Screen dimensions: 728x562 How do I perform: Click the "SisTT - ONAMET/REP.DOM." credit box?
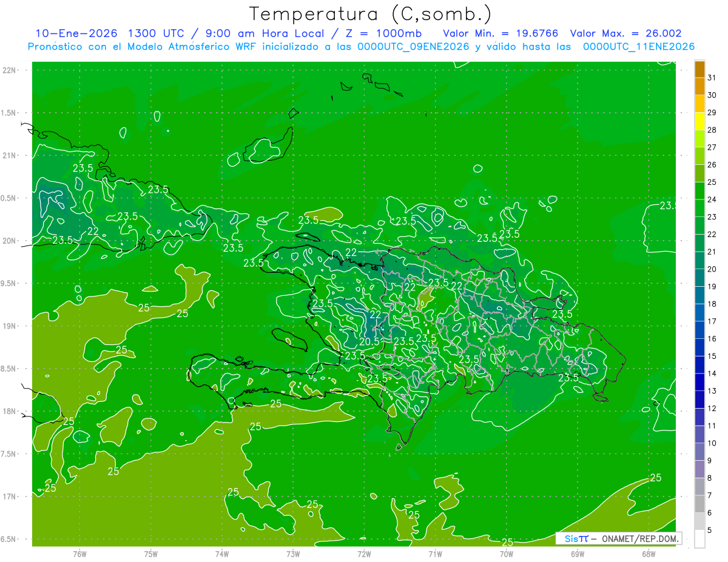(x=618, y=538)
